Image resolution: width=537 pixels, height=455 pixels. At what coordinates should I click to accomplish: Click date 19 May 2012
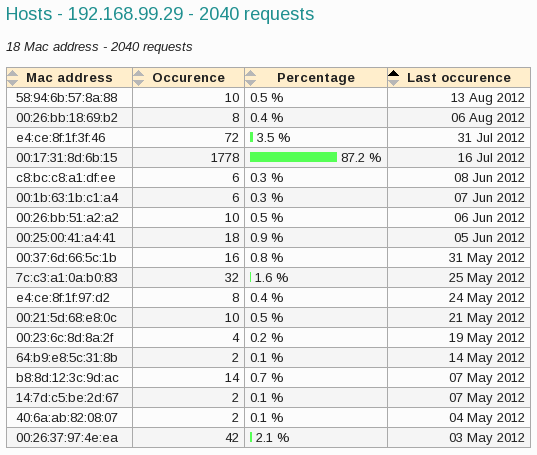[487, 338]
